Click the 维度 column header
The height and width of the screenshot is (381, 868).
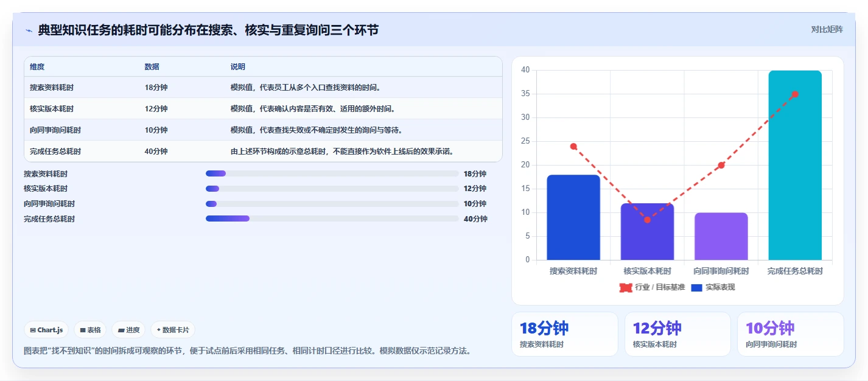tap(37, 67)
